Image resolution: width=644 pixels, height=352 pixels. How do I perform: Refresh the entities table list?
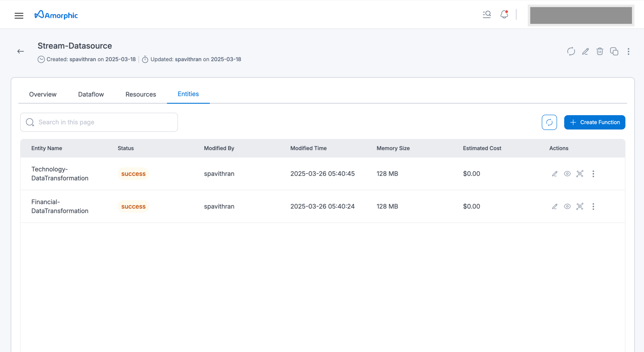coord(549,122)
